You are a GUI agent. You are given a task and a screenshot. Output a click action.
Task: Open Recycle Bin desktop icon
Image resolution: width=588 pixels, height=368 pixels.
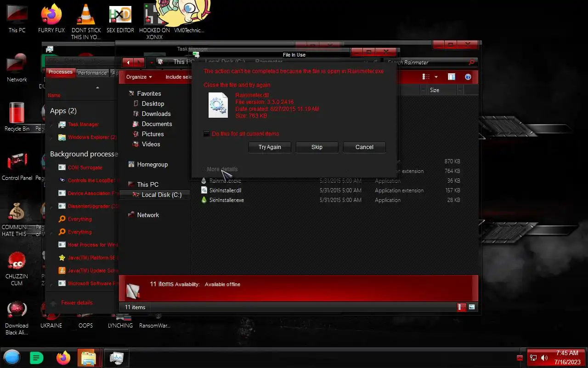[x=17, y=117]
